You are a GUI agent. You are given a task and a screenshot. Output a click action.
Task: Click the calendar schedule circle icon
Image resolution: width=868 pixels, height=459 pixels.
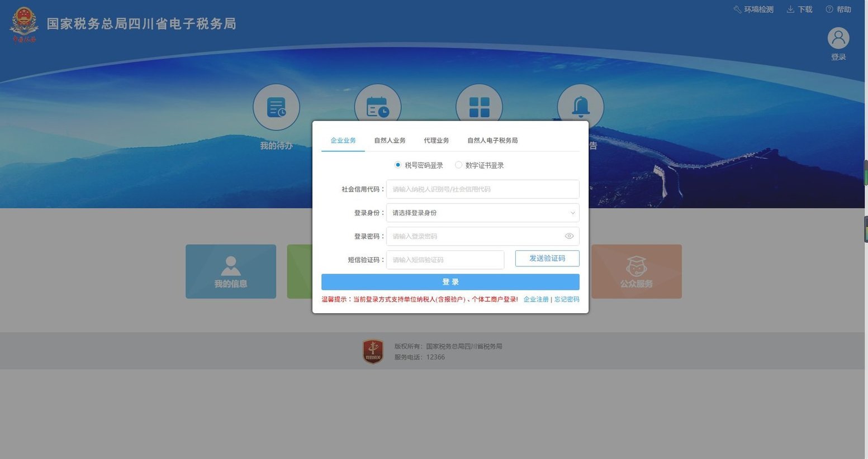(x=378, y=103)
